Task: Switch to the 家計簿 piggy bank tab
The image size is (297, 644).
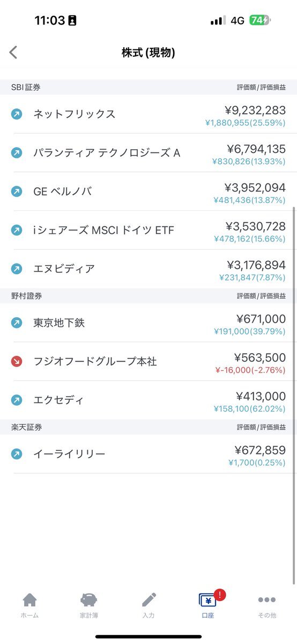Action: coord(89,605)
